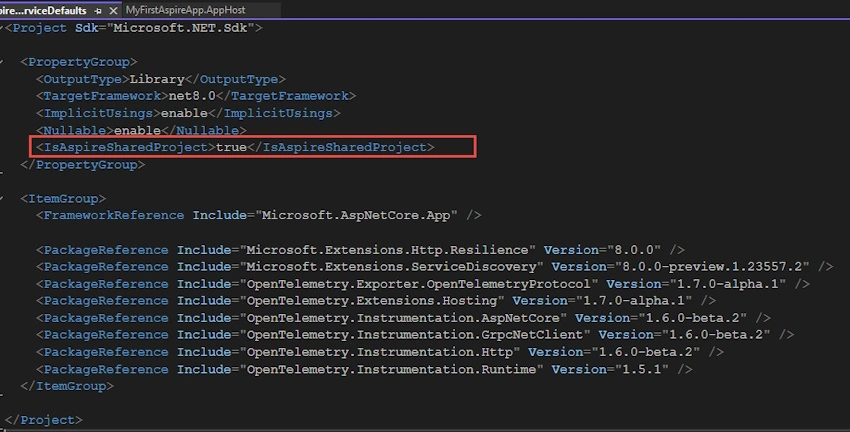Click the Microsoft.AspNetCore.App framework reference
This screenshot has height=432, width=850.
356,216
